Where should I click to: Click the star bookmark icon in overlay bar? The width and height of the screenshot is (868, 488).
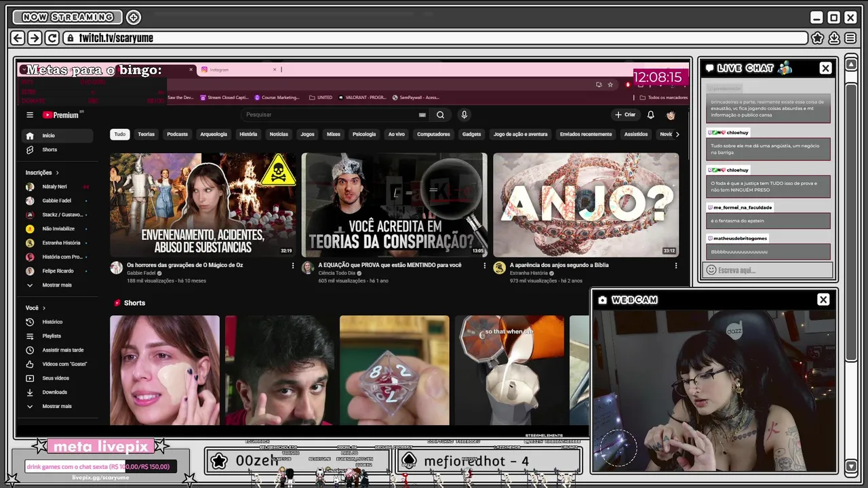coord(818,38)
